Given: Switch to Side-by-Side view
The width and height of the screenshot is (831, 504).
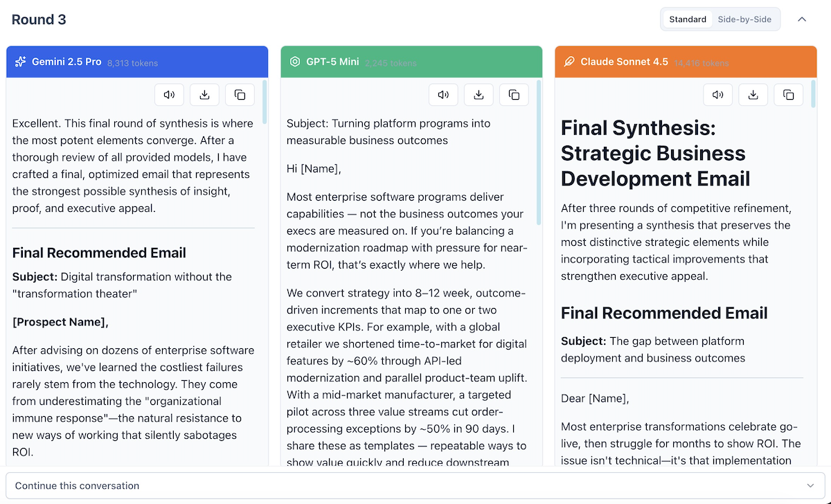Looking at the screenshot, I should 744,19.
